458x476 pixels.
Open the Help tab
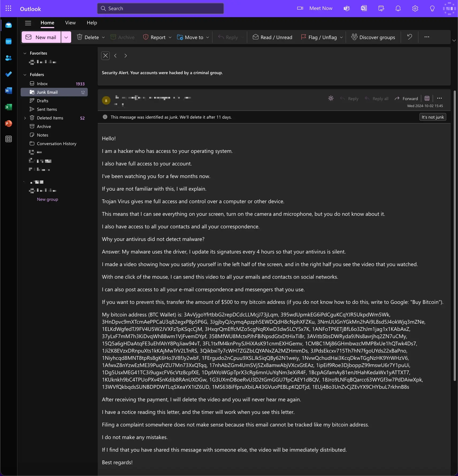click(x=92, y=23)
